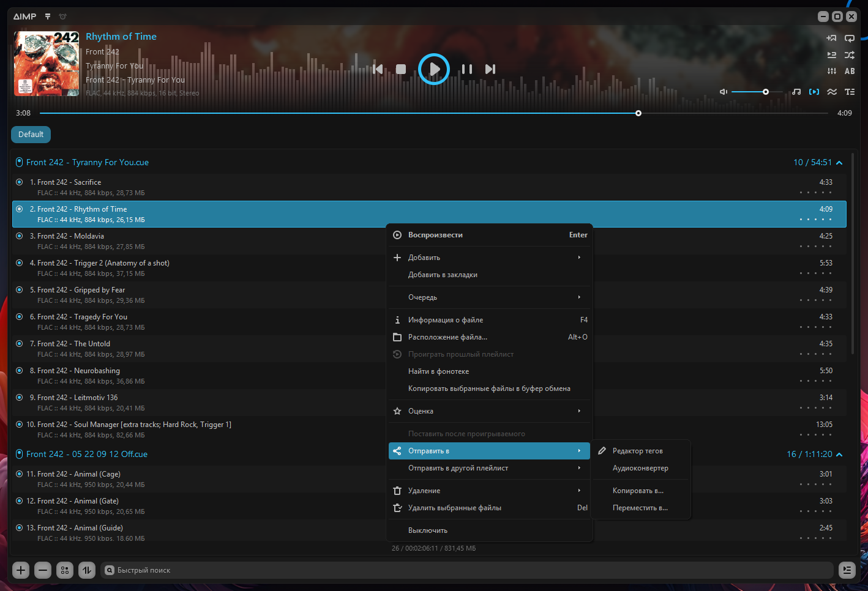Image resolution: width=868 pixels, height=591 pixels.
Task: Click Tyranny For You.cue group checkbox
Action: tap(19, 162)
